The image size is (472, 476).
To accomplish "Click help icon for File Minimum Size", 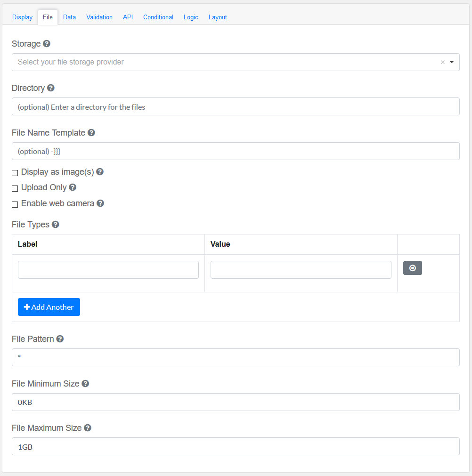I will click(x=85, y=384).
